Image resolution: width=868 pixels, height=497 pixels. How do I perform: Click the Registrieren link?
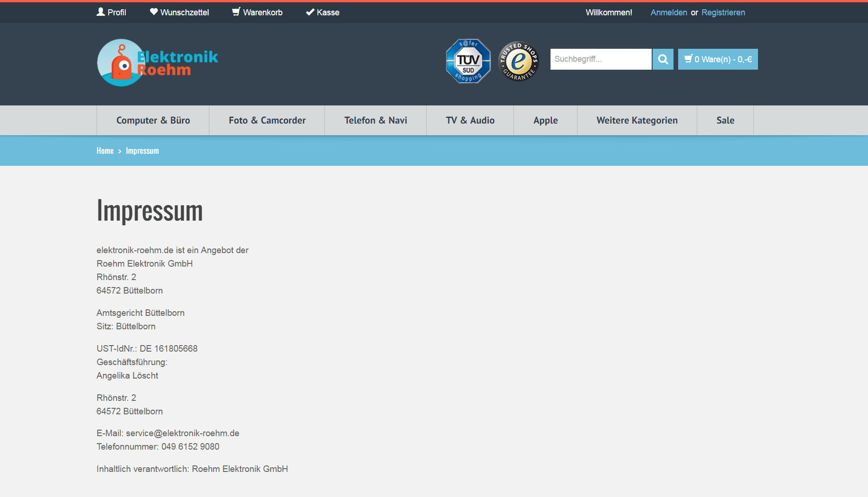pyautogui.click(x=723, y=13)
